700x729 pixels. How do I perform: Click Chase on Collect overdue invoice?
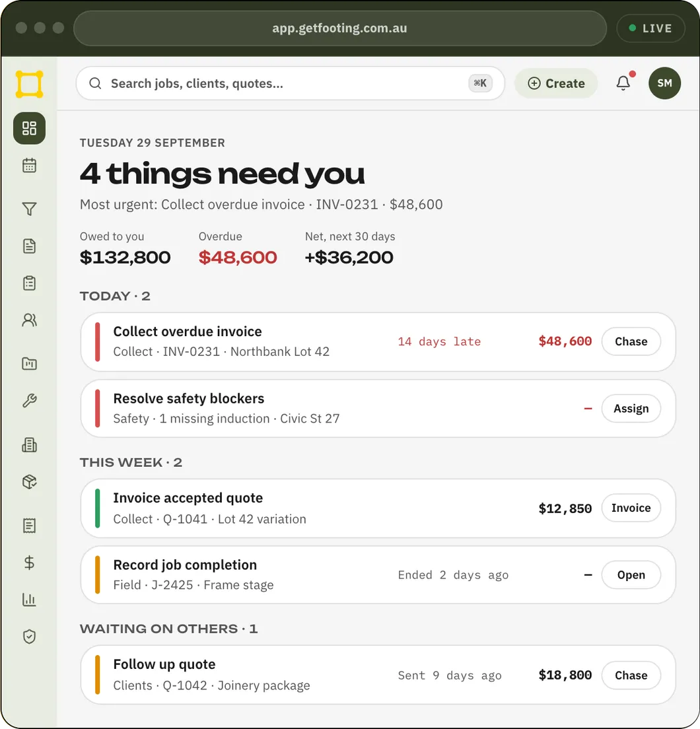[631, 341]
